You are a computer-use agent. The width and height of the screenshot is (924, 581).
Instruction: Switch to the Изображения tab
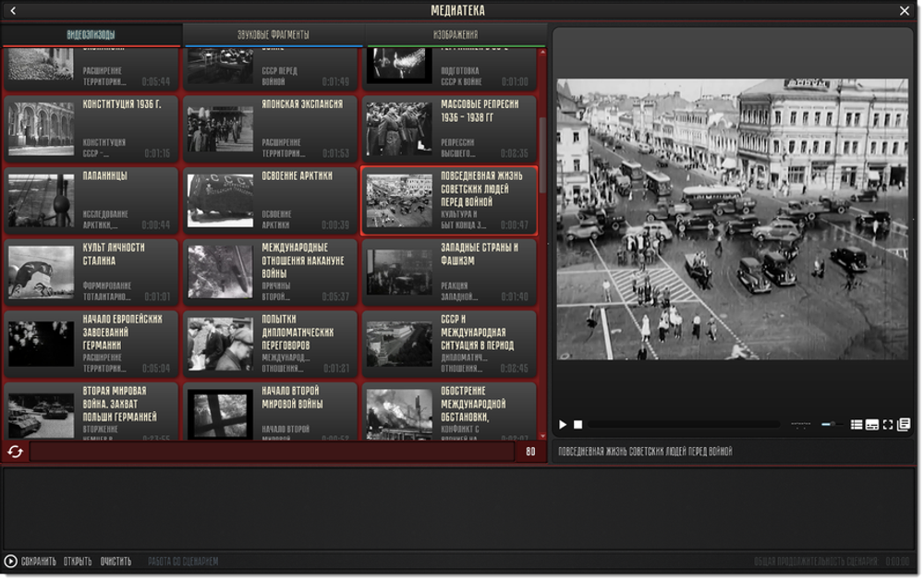coord(456,35)
